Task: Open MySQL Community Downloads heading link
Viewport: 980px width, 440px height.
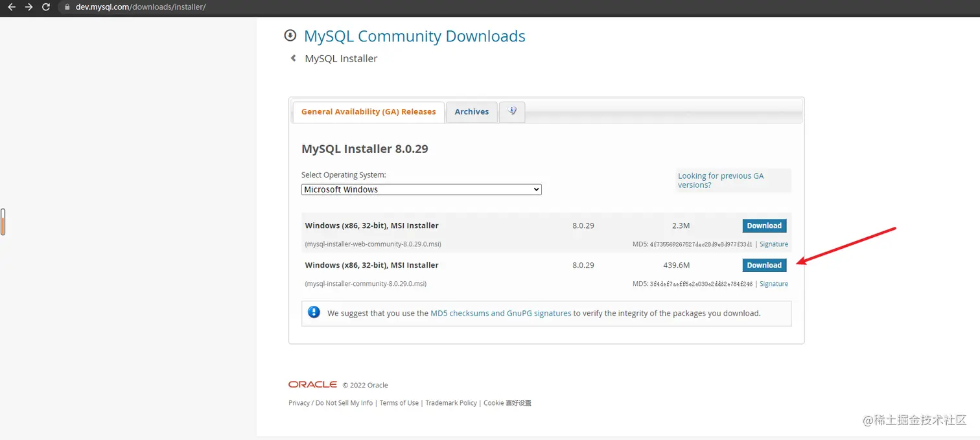Action: click(414, 36)
